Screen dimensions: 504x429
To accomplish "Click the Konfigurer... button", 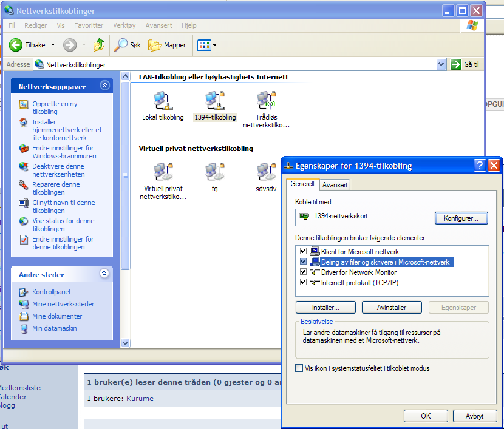I will [x=461, y=218].
